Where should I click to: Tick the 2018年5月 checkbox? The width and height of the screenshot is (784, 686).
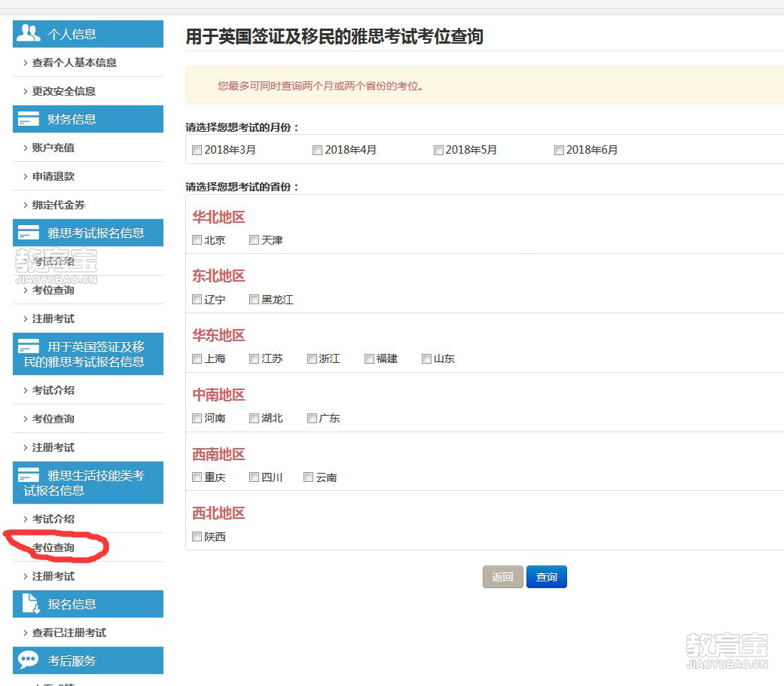point(438,150)
